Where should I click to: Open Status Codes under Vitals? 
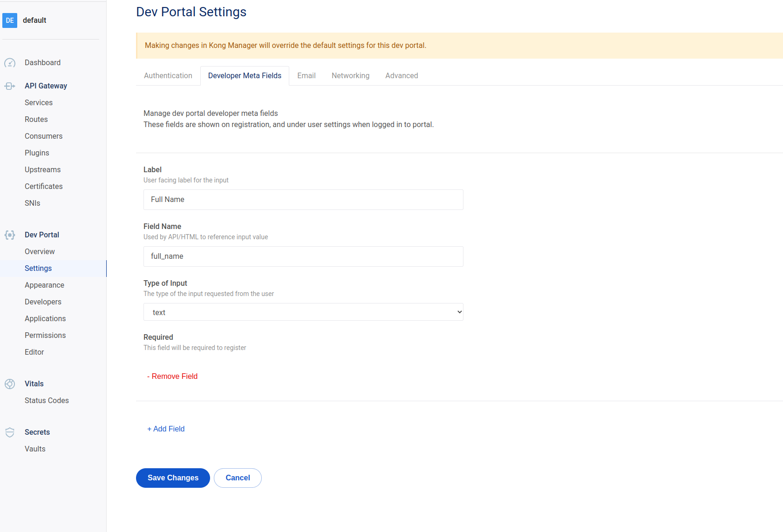pyautogui.click(x=46, y=400)
